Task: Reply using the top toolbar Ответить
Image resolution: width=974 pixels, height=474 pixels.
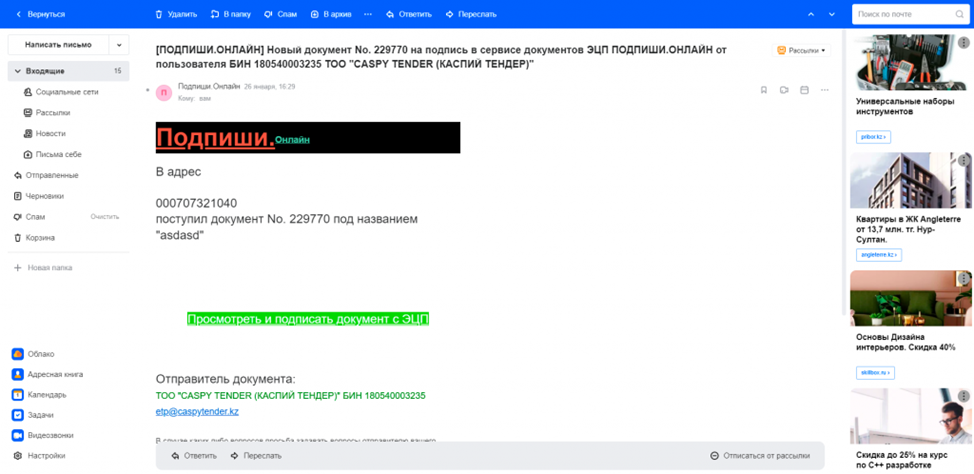Action: pos(409,14)
